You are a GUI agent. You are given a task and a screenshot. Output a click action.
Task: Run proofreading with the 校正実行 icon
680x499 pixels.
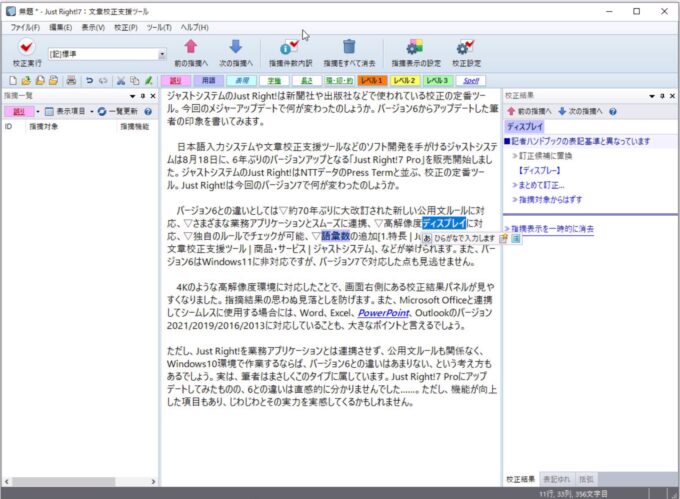[x=27, y=53]
